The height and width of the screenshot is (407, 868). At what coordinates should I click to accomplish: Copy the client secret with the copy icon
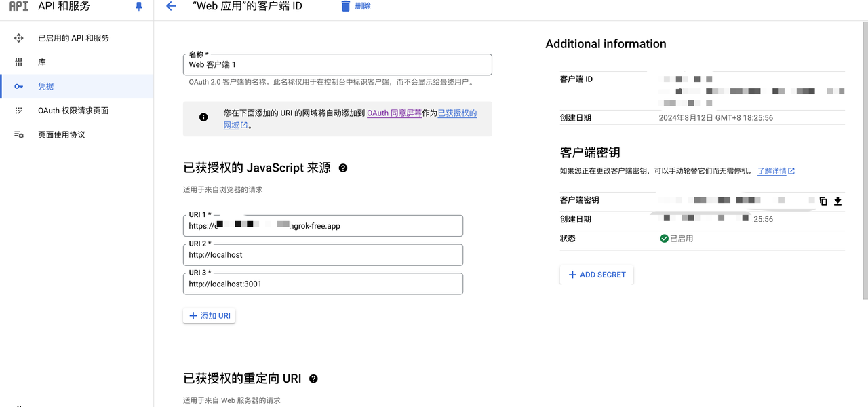823,201
